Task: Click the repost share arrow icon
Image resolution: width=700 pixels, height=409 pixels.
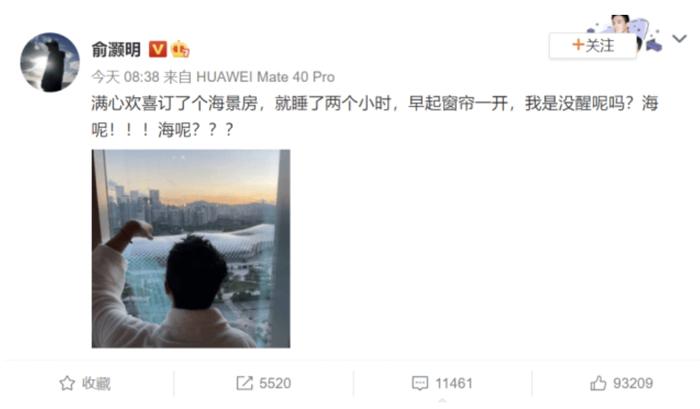Action: 244,383
